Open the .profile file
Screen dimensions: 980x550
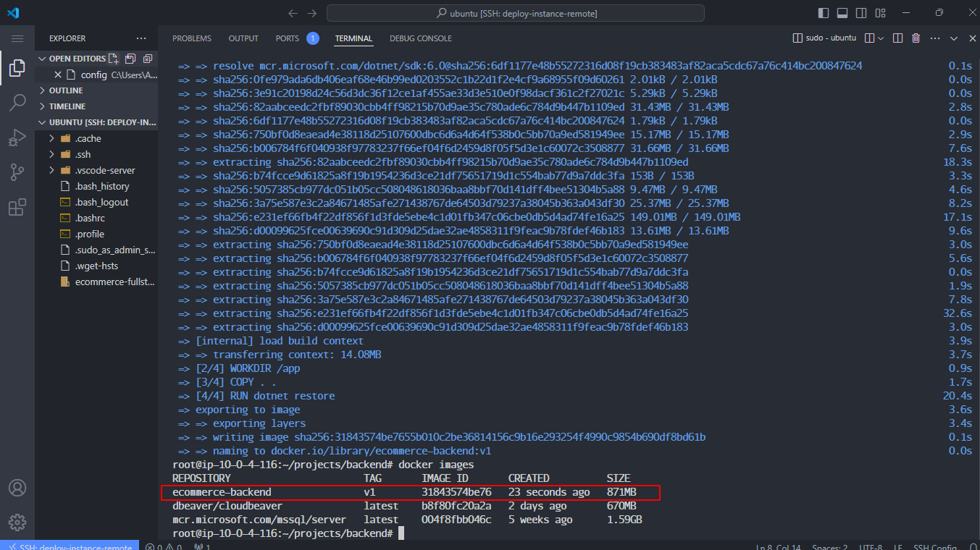[97, 234]
